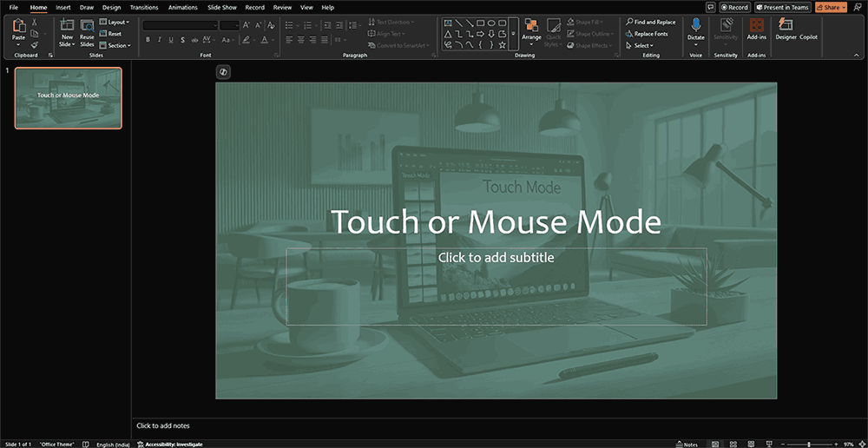
Task: Click the Increase List Level icon
Action: point(339,25)
